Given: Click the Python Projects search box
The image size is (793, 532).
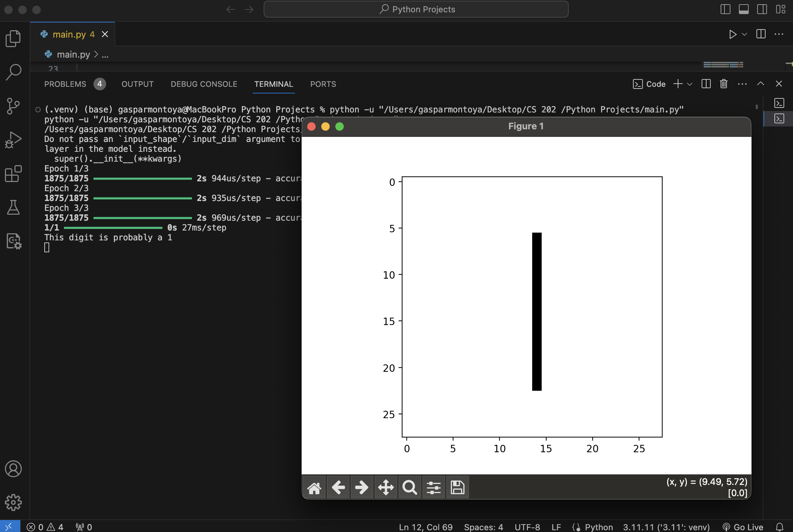Looking at the screenshot, I should [416, 9].
